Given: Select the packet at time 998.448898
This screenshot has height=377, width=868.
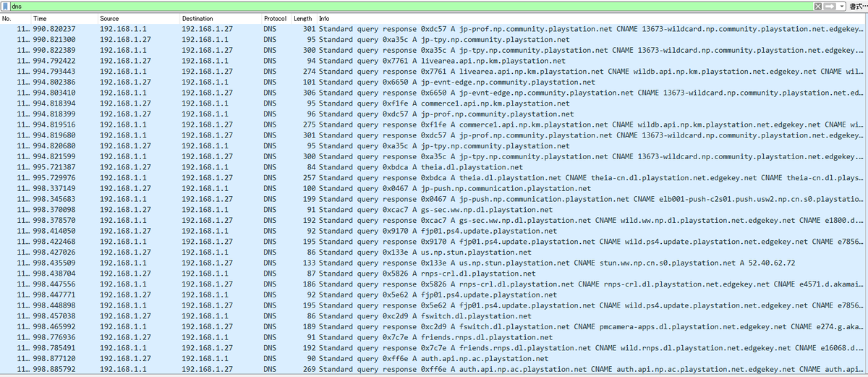Looking at the screenshot, I should point(431,305).
